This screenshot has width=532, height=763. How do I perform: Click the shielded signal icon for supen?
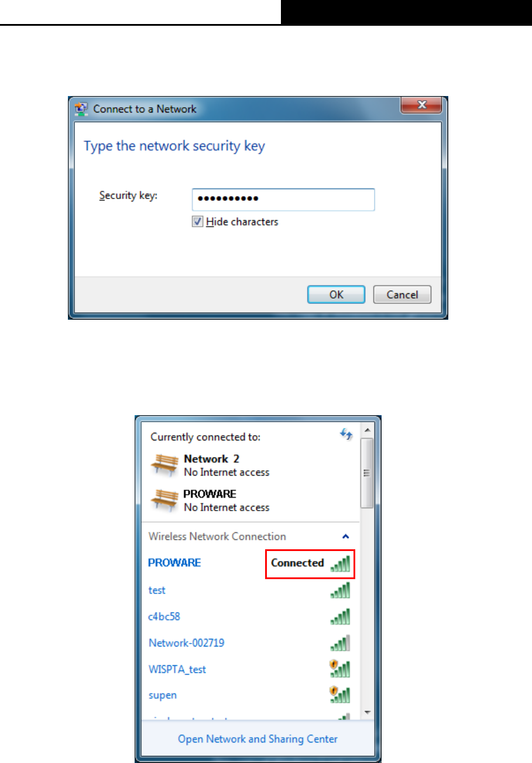[x=341, y=695]
